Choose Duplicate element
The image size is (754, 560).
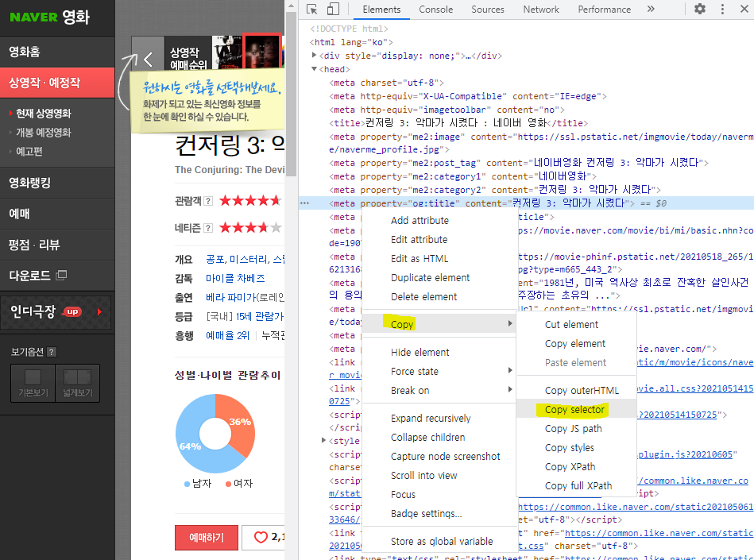coord(430,278)
